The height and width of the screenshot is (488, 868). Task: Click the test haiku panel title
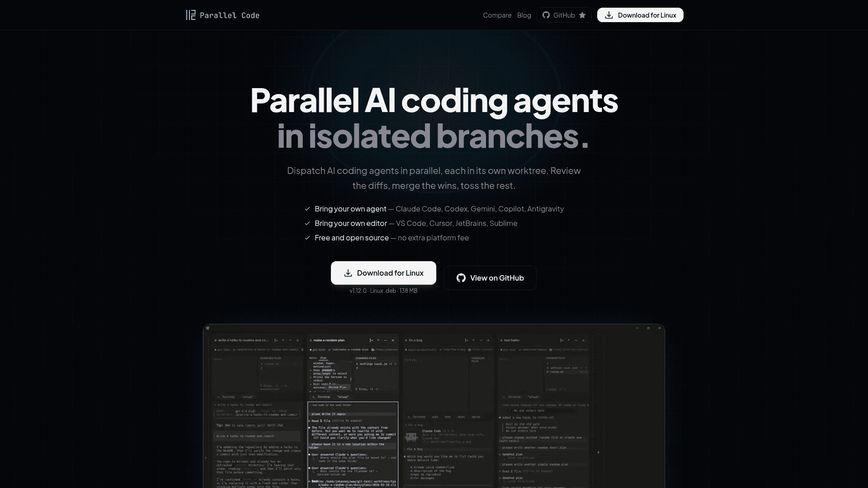pyautogui.click(x=512, y=340)
